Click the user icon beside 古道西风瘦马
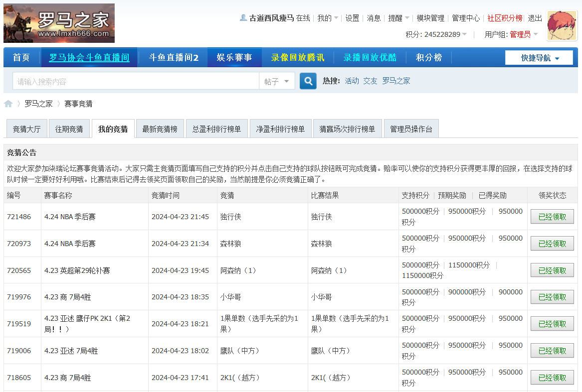The height and width of the screenshot is (392, 582). click(x=243, y=18)
